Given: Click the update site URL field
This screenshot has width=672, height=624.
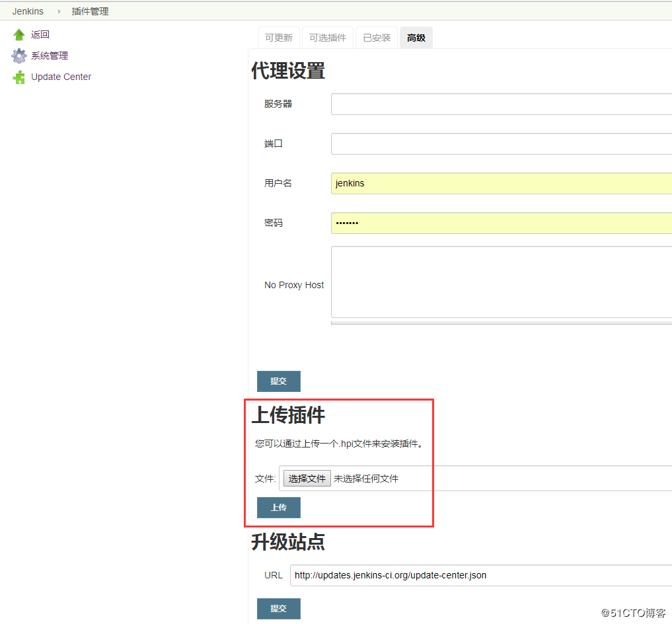Looking at the screenshot, I should (x=481, y=576).
